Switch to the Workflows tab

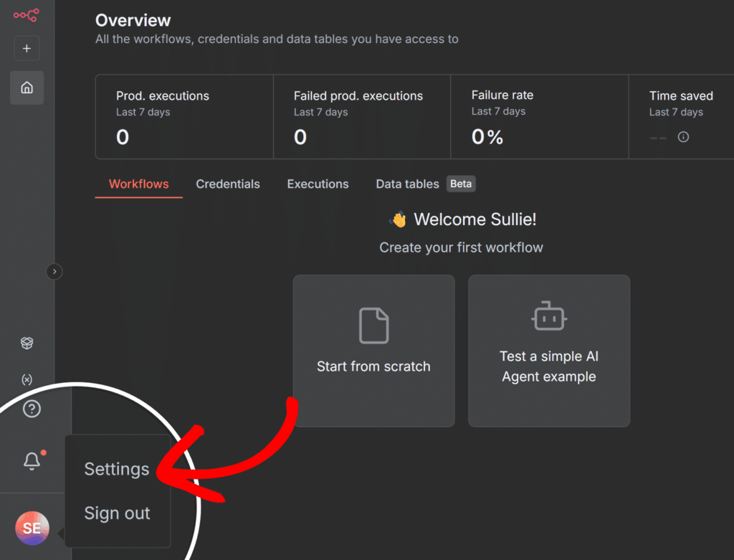coord(138,184)
